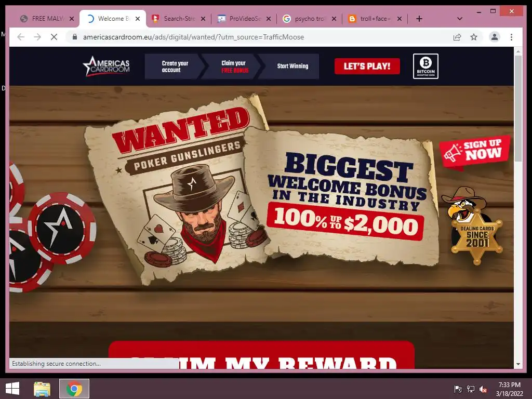532x399 pixels.
Task: Click the muted volume tray icon
Action: click(x=483, y=389)
